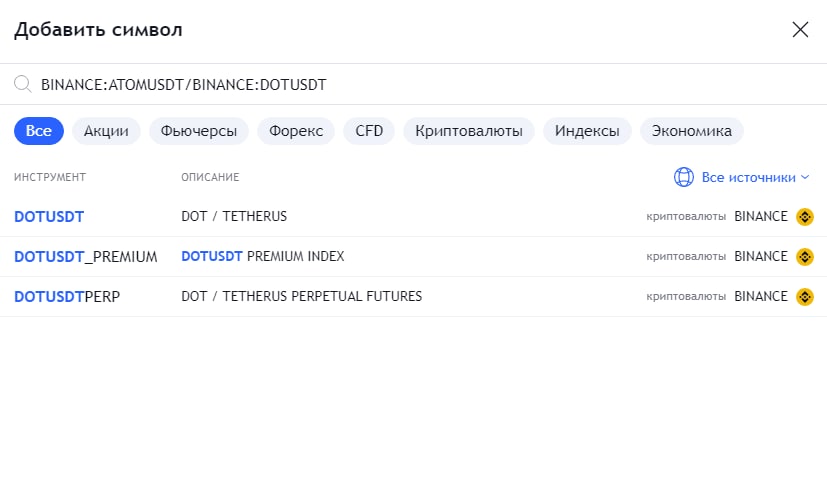Image resolution: width=827 pixels, height=477 pixels.
Task: Filter results by Фьючерсы
Action: (x=199, y=131)
